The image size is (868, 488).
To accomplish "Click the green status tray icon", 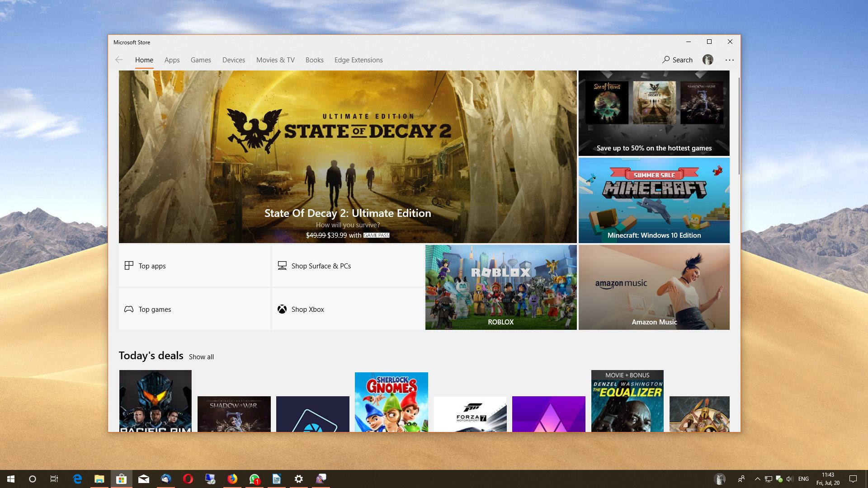I will 779,479.
